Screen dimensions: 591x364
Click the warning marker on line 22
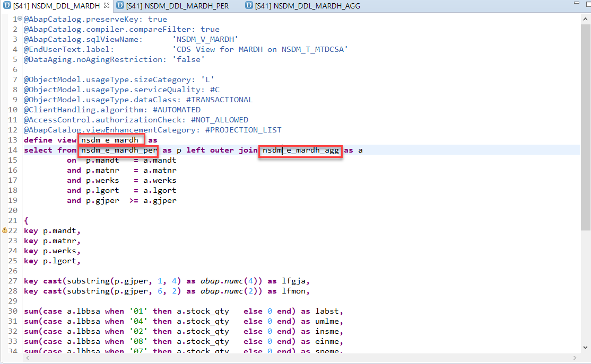point(5,230)
